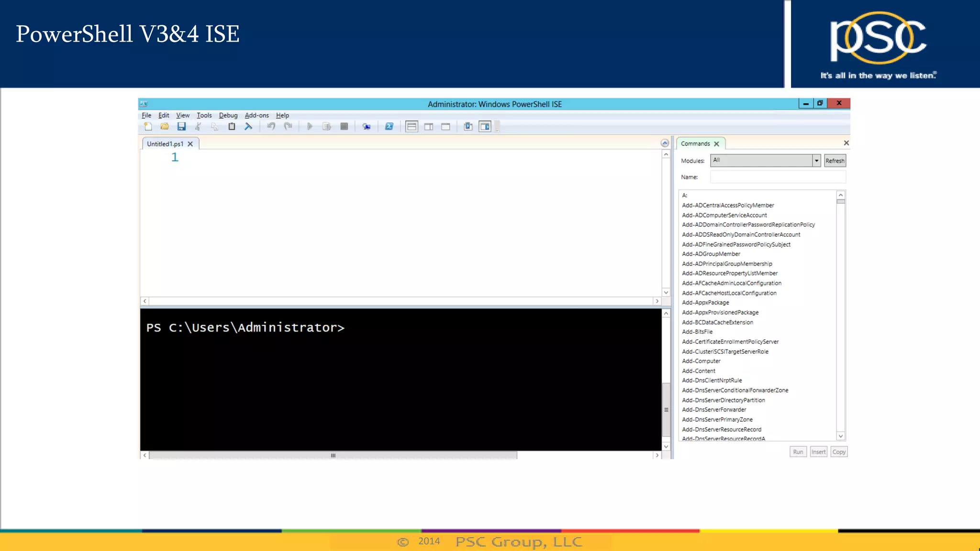
Task: Select Add-ADComputerServiceAccount command
Action: pyautogui.click(x=724, y=215)
